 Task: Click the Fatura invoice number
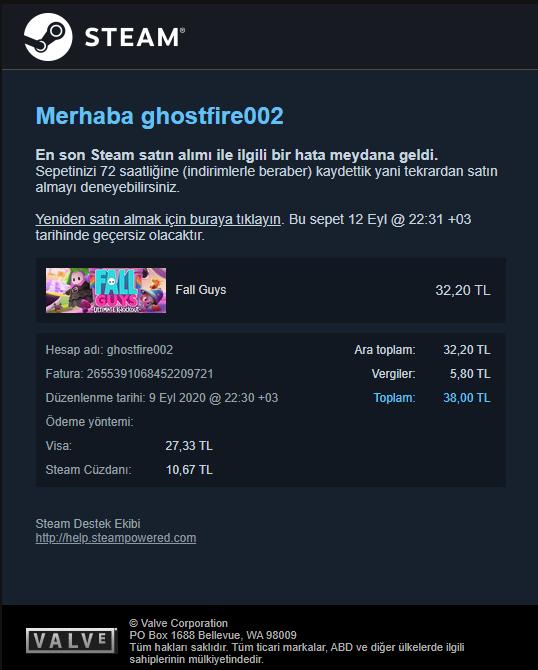(150, 374)
